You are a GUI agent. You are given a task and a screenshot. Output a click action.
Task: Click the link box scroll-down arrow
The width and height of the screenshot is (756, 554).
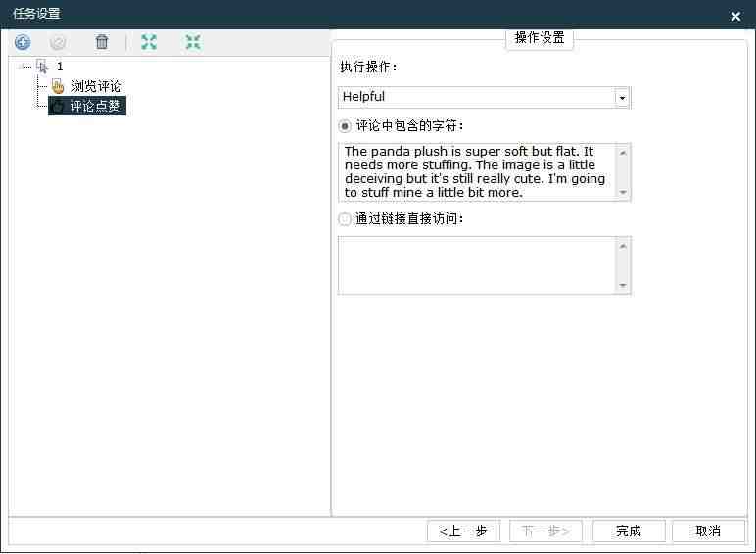click(623, 285)
